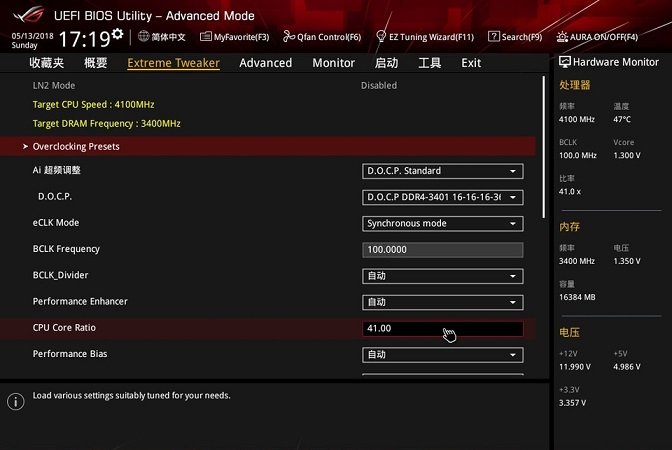Open the Ai 超频调整 dropdown
The image size is (672, 450).
442,171
